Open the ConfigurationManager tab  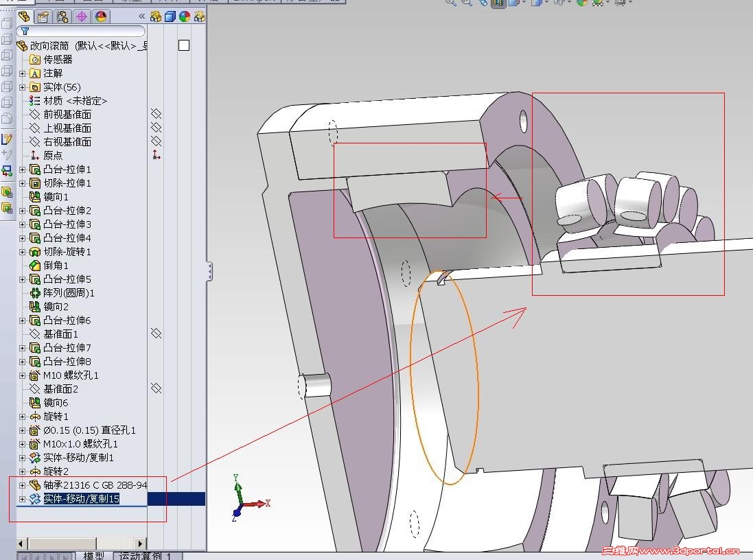pyautogui.click(x=62, y=16)
